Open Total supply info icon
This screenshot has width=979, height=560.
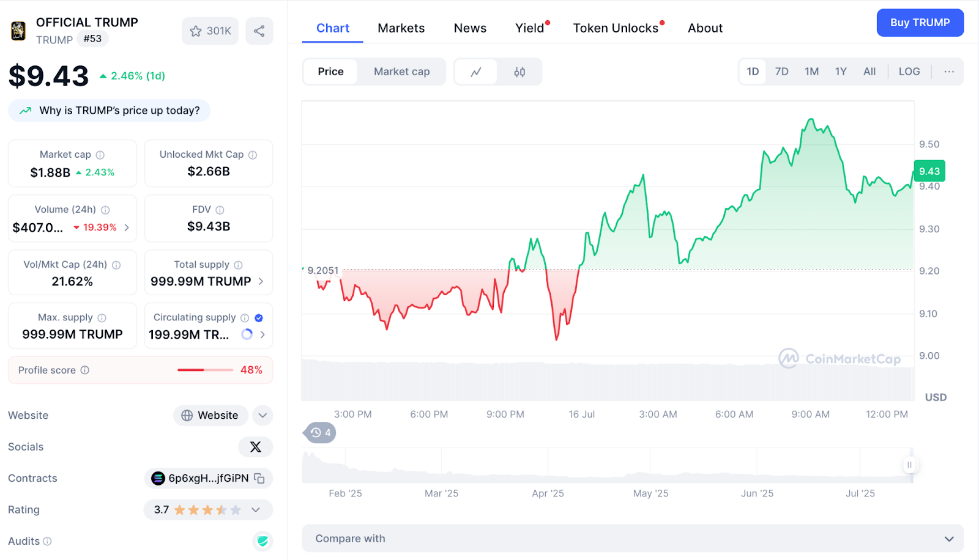click(238, 265)
